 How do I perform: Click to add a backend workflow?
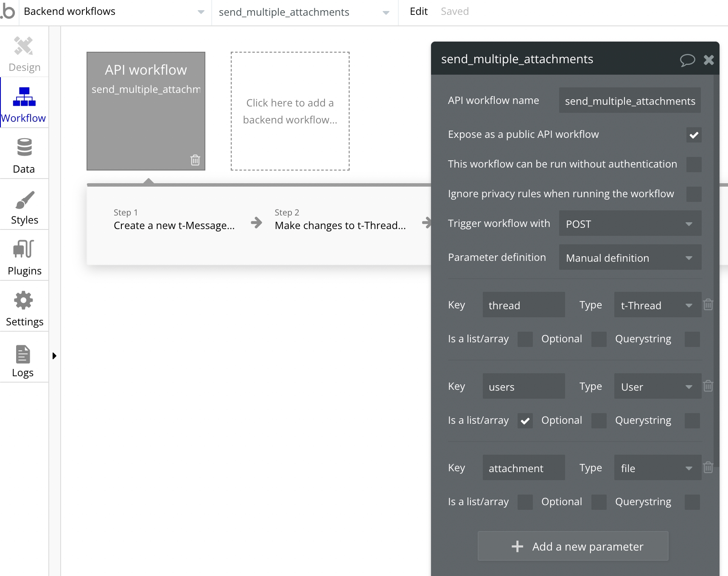[290, 111]
